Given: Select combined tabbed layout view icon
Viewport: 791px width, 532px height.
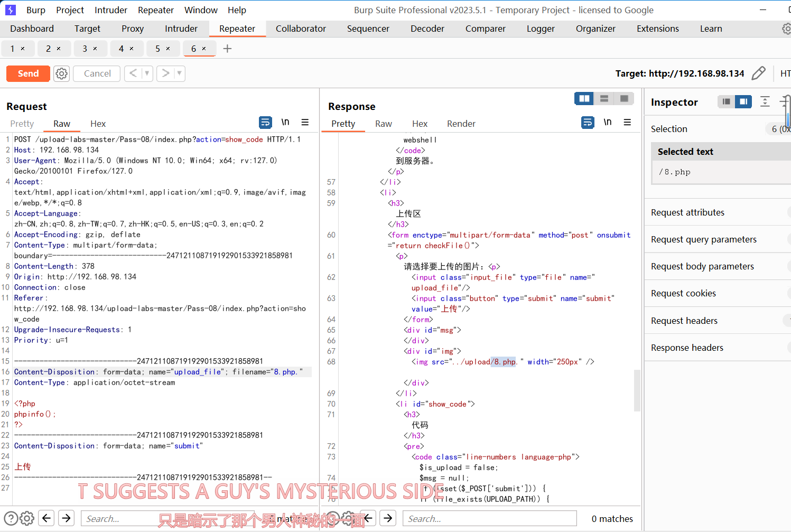Looking at the screenshot, I should [x=624, y=99].
